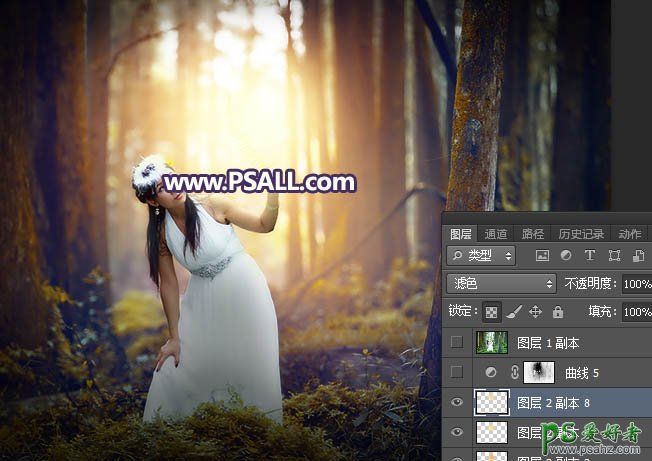Open the 类型 layer filter dropdown
Screen dimensions: 652x461
481,256
